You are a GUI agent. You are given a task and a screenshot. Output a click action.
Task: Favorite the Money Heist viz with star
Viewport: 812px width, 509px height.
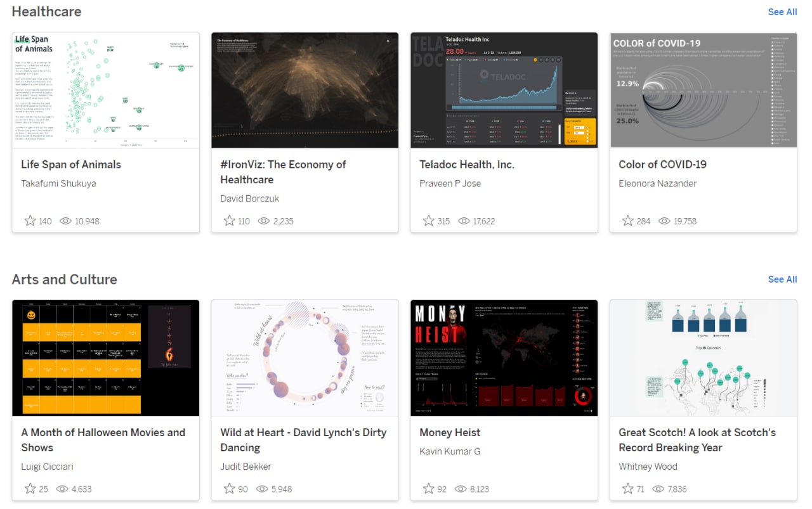pyautogui.click(x=428, y=489)
